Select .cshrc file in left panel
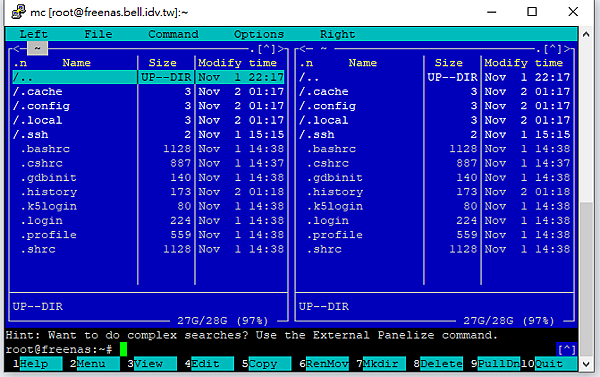 point(148,163)
